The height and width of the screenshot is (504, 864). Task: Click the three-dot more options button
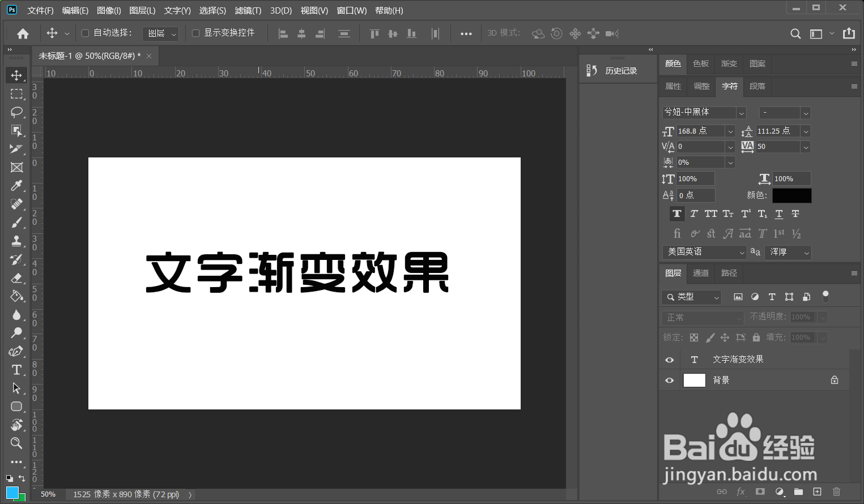[466, 33]
